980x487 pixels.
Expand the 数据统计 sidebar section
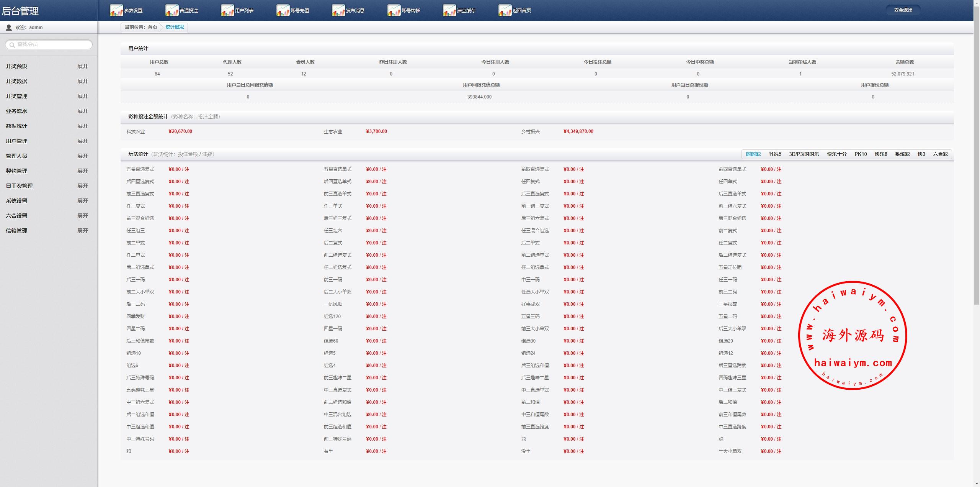(82, 126)
